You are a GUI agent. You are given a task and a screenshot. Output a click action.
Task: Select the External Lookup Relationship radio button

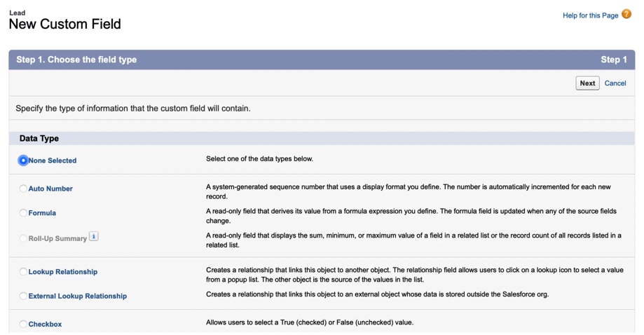pyautogui.click(x=23, y=296)
